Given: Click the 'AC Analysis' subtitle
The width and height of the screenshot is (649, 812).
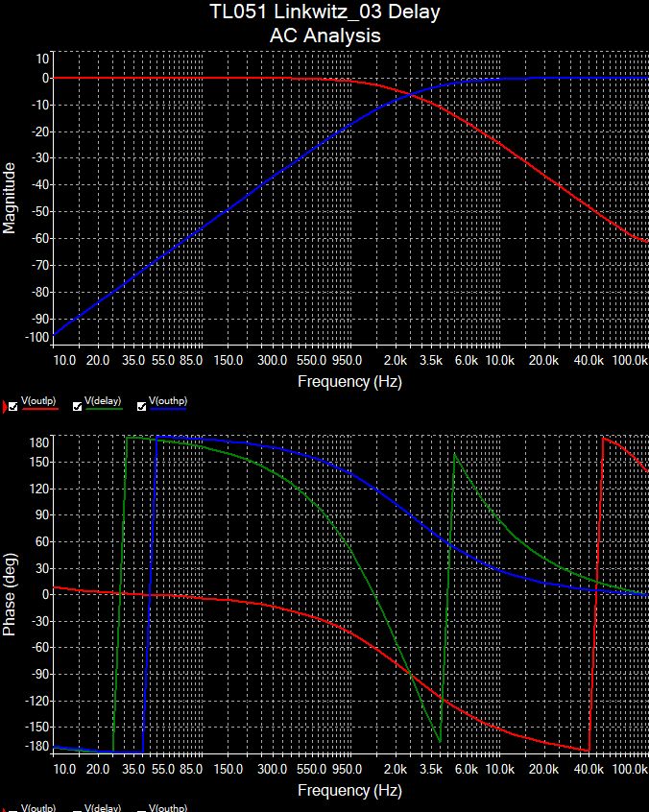Looking at the screenshot, I should pos(325,36).
